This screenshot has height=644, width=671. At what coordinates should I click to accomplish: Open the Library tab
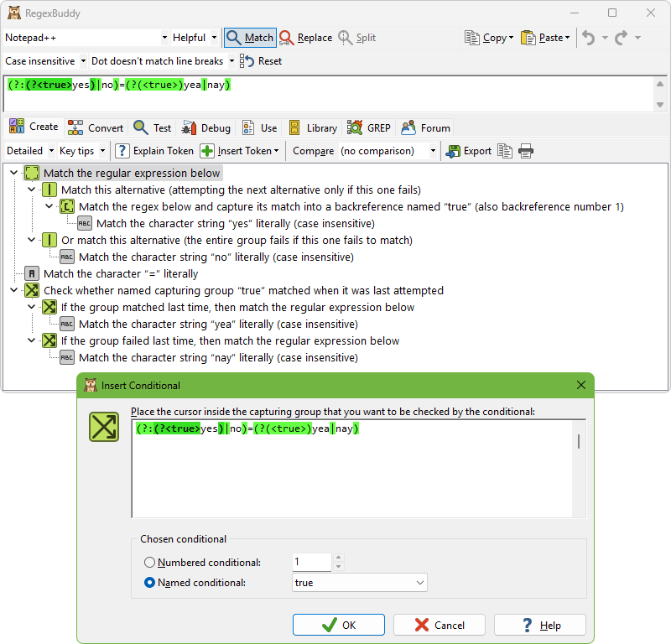click(x=313, y=128)
